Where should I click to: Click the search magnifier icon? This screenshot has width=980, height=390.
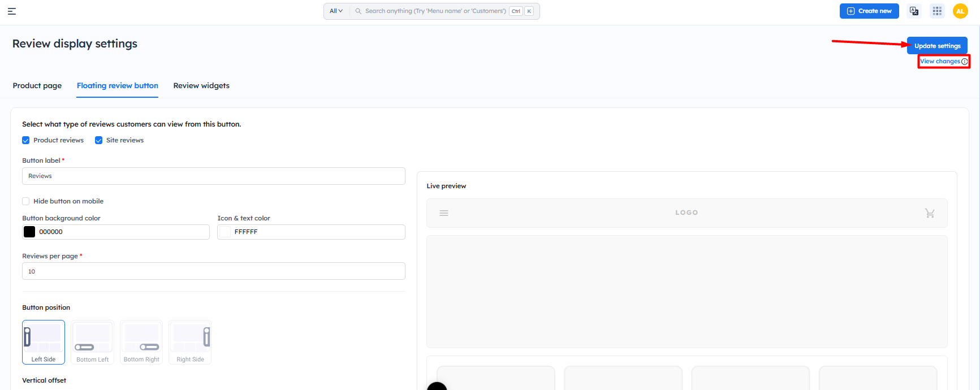pos(358,11)
